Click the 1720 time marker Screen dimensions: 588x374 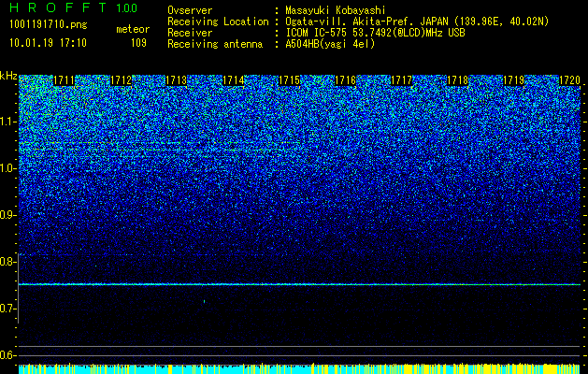[569, 80]
